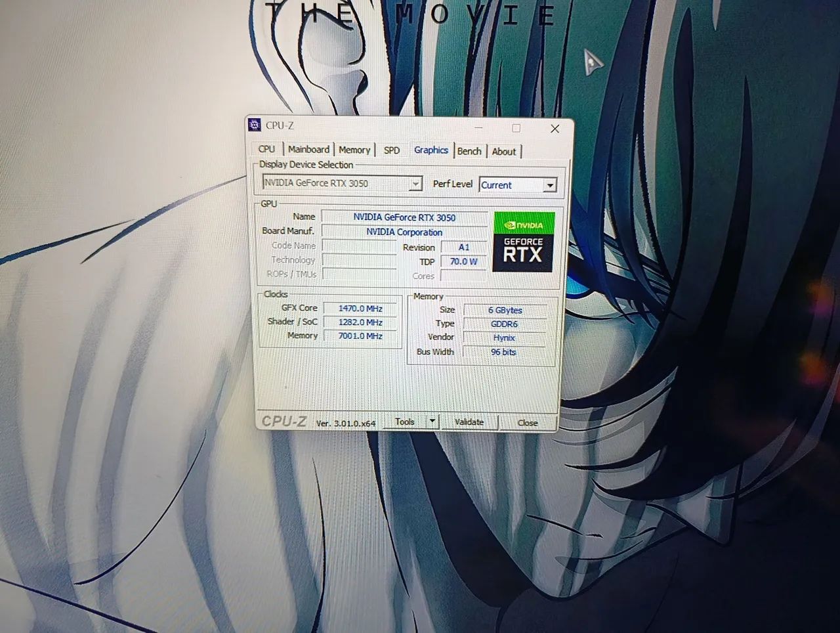Viewport: 840px width, 633px height.
Task: Click the empty Code Name field
Action: click(x=359, y=246)
